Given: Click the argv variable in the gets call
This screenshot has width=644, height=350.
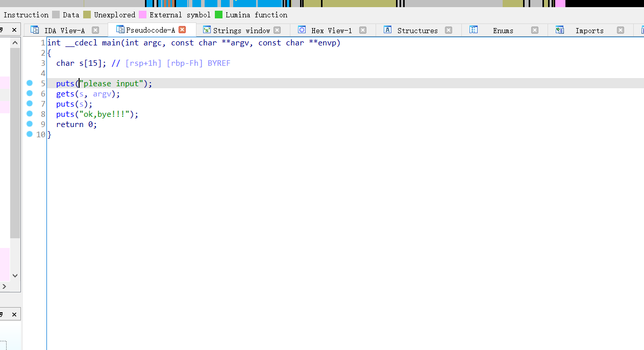Looking at the screenshot, I should (102, 93).
